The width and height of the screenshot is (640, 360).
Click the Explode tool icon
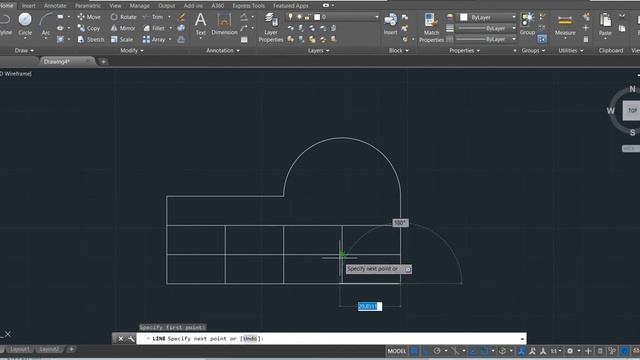point(181,28)
